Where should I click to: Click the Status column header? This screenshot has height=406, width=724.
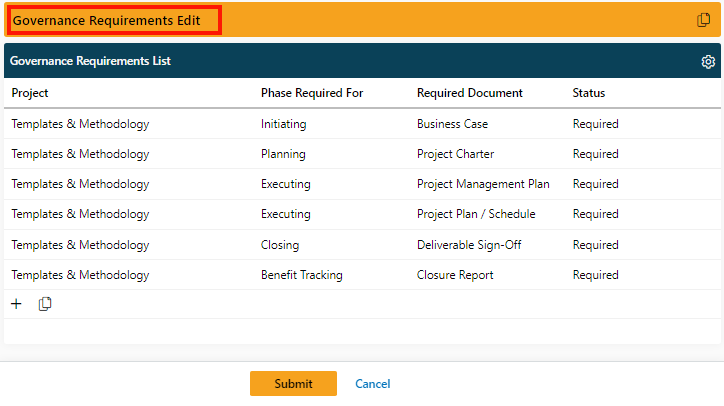(x=589, y=93)
